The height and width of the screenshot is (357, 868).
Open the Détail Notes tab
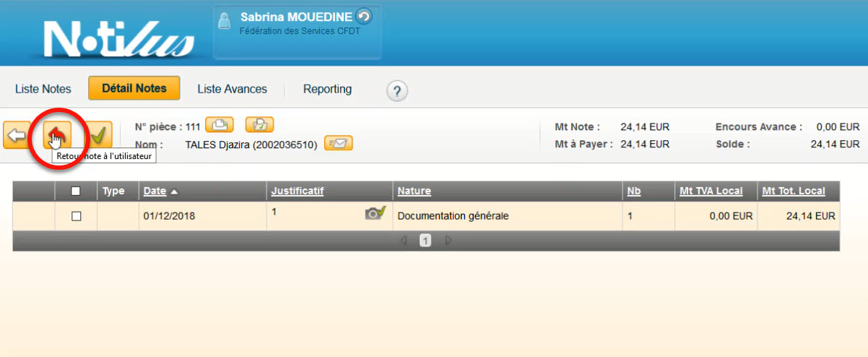click(134, 88)
